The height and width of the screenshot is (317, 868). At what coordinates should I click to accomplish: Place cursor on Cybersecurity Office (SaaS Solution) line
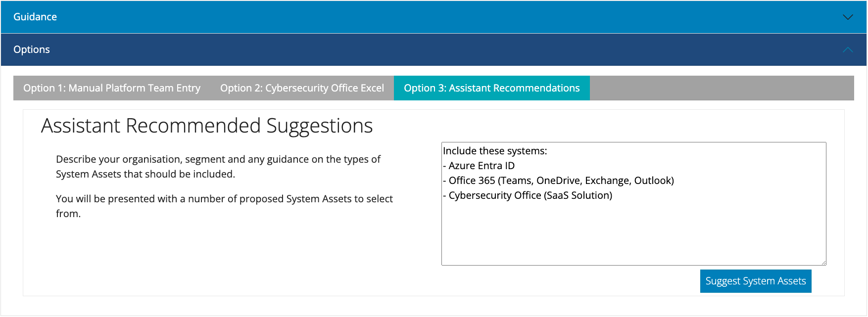click(x=528, y=195)
